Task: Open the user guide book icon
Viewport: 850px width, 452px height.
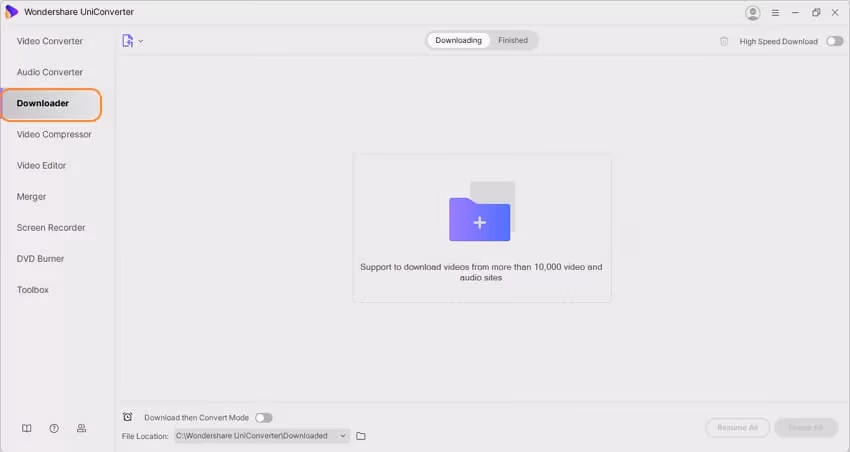Action: click(27, 428)
